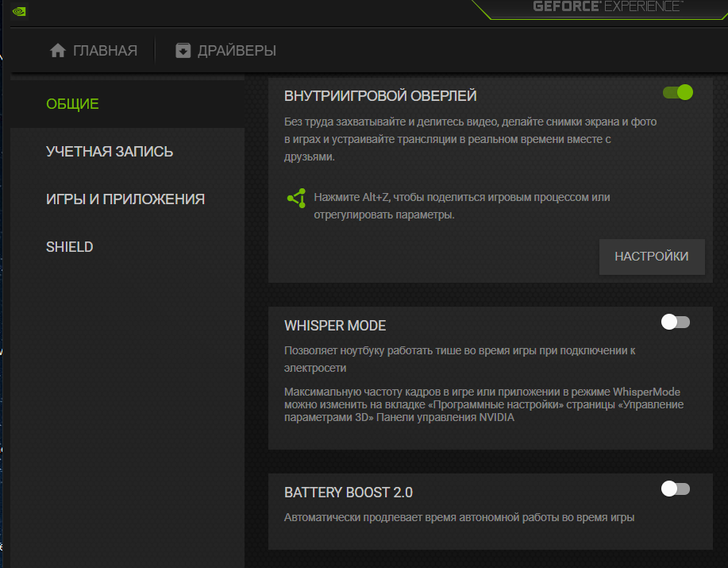
Task: Click the green share icon near Alt+Z hint
Action: pyautogui.click(x=297, y=199)
